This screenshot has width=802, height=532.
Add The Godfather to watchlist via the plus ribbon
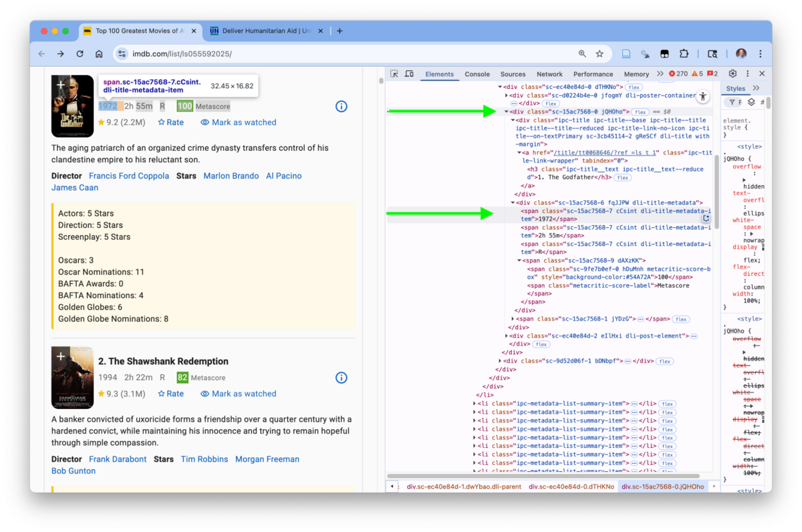60,85
